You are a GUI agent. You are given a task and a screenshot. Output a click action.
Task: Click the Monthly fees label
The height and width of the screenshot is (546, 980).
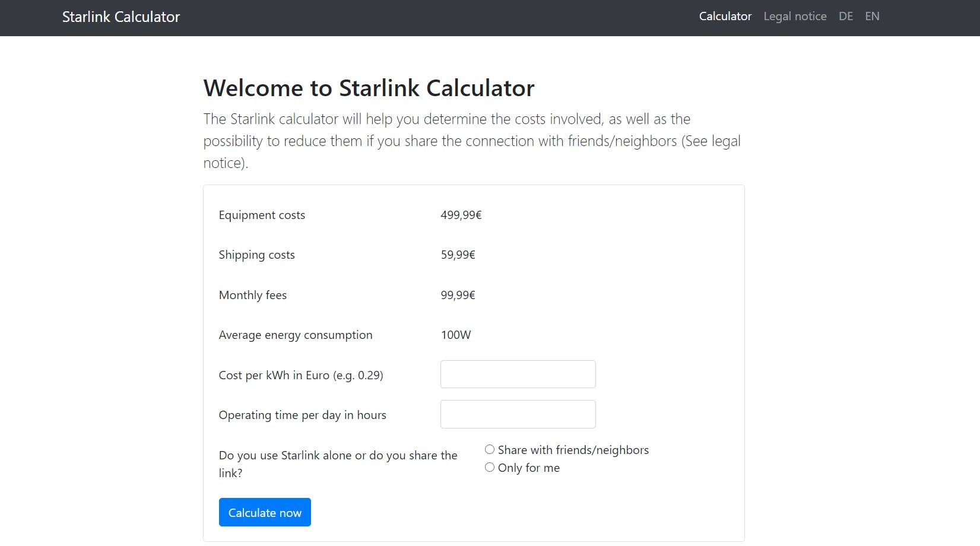253,295
